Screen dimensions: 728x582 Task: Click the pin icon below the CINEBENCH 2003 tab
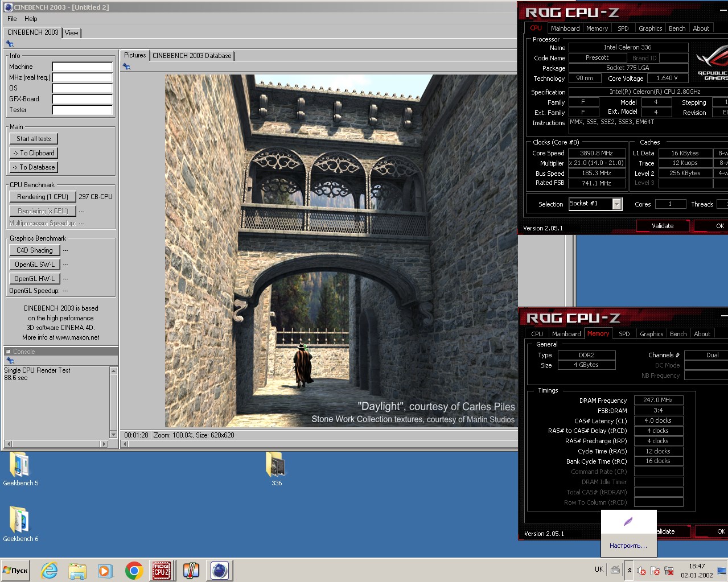click(x=10, y=44)
